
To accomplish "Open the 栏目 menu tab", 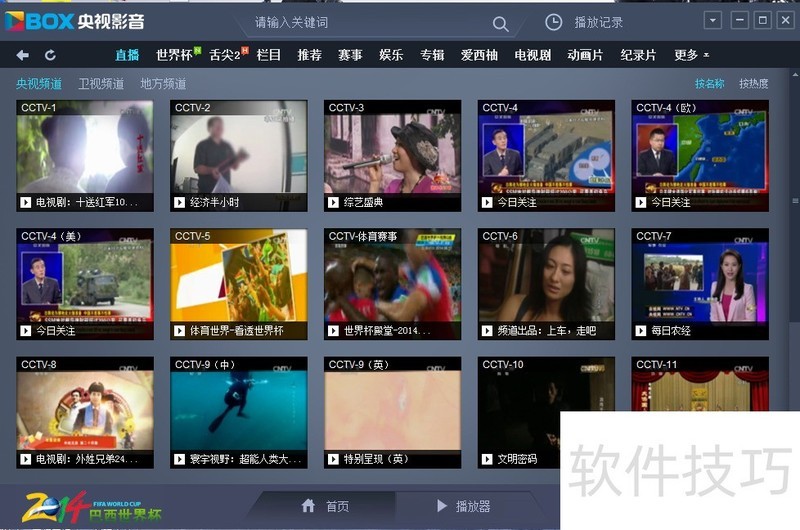I will [x=268, y=55].
